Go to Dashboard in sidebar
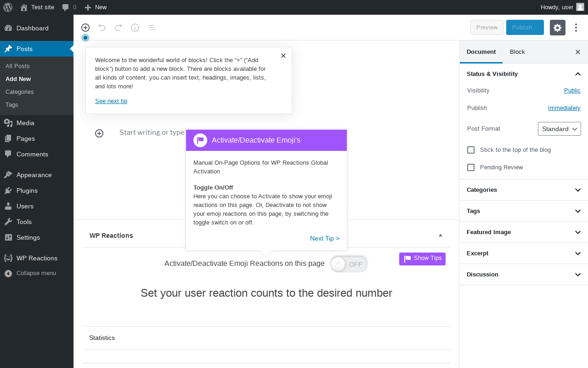Screen dimensions: 588x368 [37, 28]
